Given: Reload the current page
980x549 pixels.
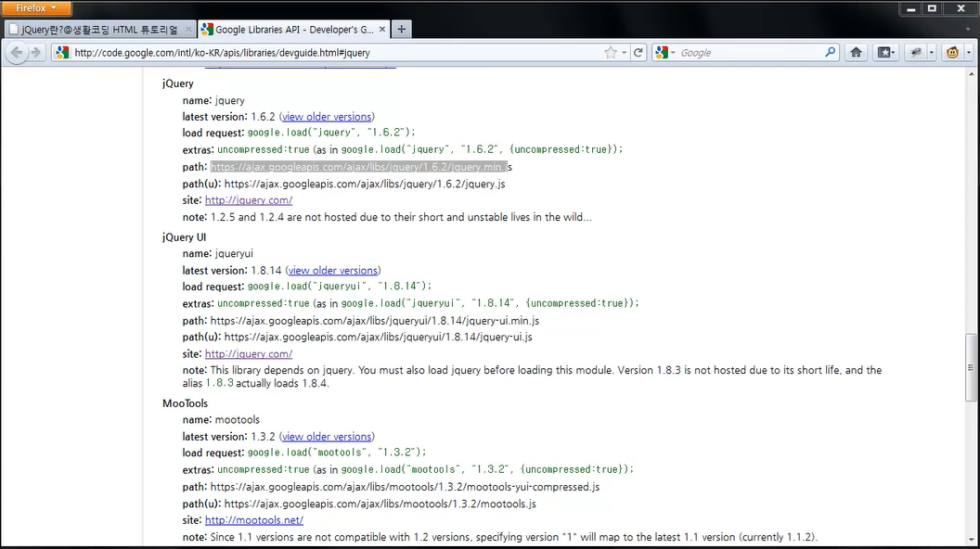Looking at the screenshot, I should tap(638, 53).
